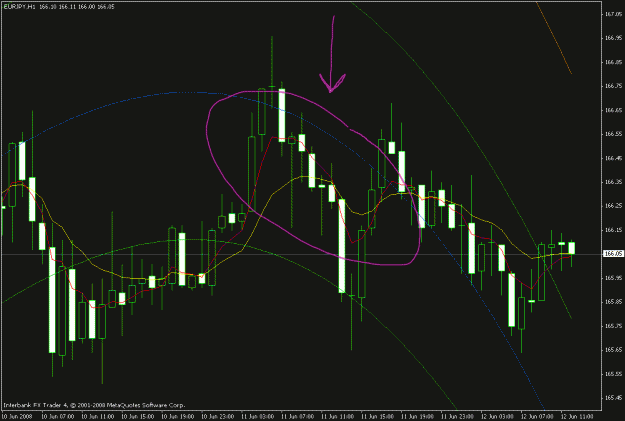Screen dimensions: 625x421
Task: Click the 166.15 price axis label
Action: click(x=613, y=230)
